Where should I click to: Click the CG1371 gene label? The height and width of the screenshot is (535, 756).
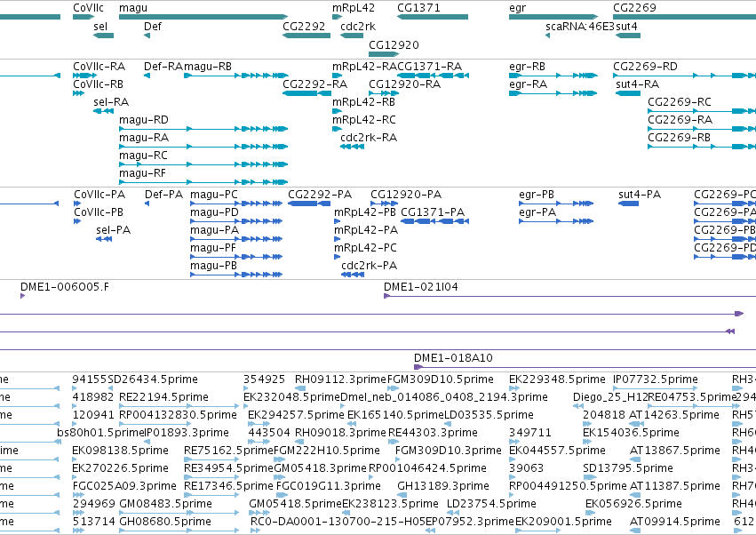[418, 8]
